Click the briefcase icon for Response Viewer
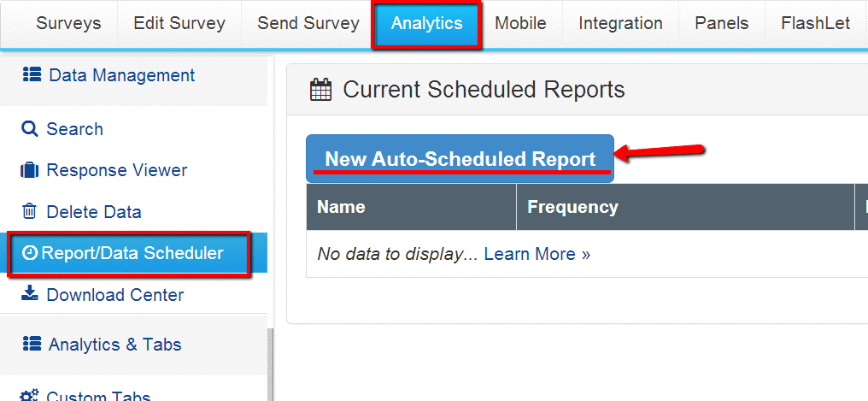This screenshot has width=868, height=401. (x=30, y=171)
